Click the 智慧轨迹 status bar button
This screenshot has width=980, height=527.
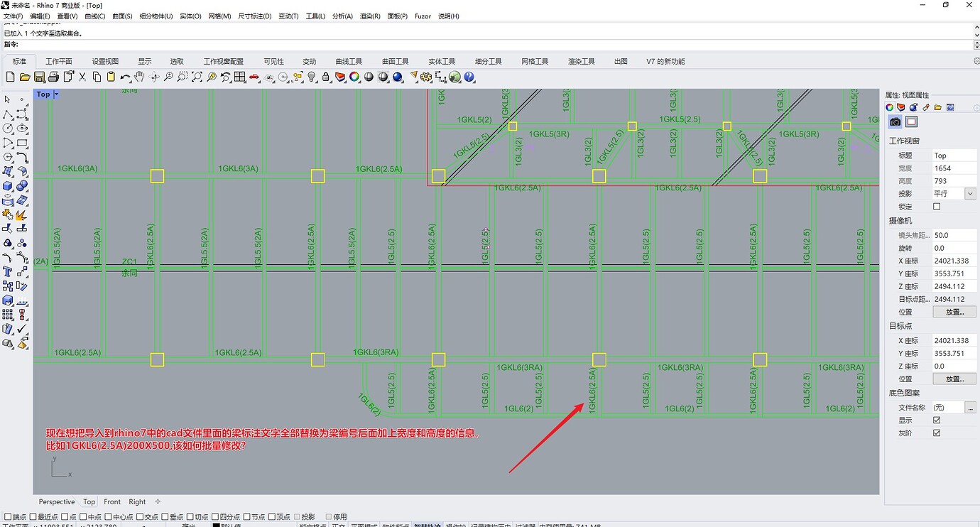428,526
